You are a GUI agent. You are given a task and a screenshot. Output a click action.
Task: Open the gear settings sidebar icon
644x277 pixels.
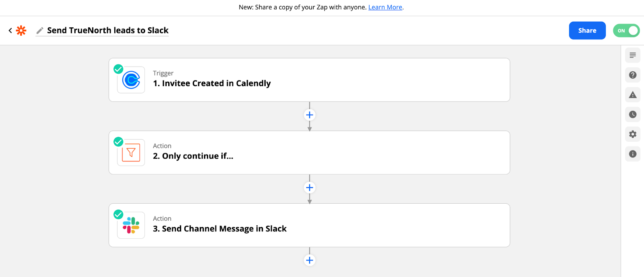633,134
